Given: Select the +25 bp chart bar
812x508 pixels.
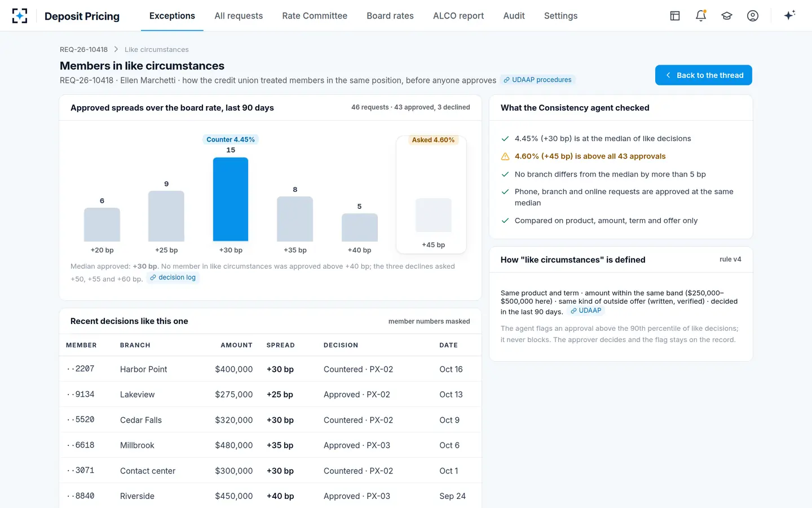Looking at the screenshot, I should (x=166, y=216).
